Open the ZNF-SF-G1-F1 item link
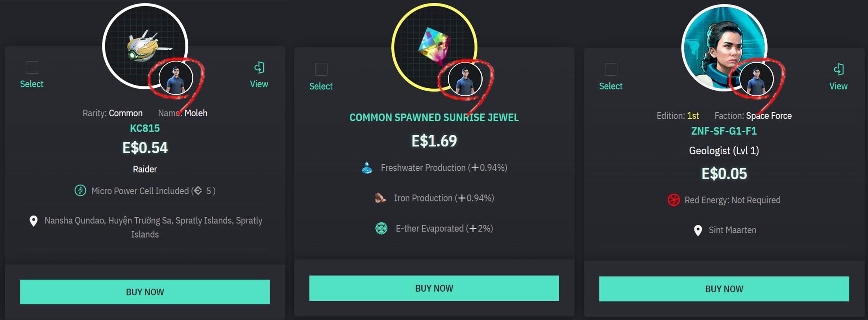Viewport: 868px width, 320px height. [724, 131]
